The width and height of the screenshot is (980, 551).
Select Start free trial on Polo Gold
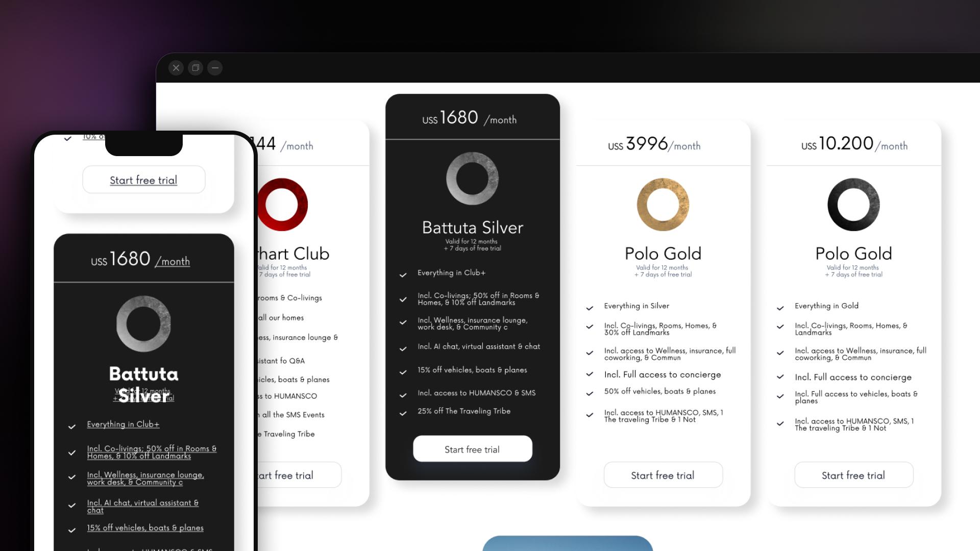[663, 475]
